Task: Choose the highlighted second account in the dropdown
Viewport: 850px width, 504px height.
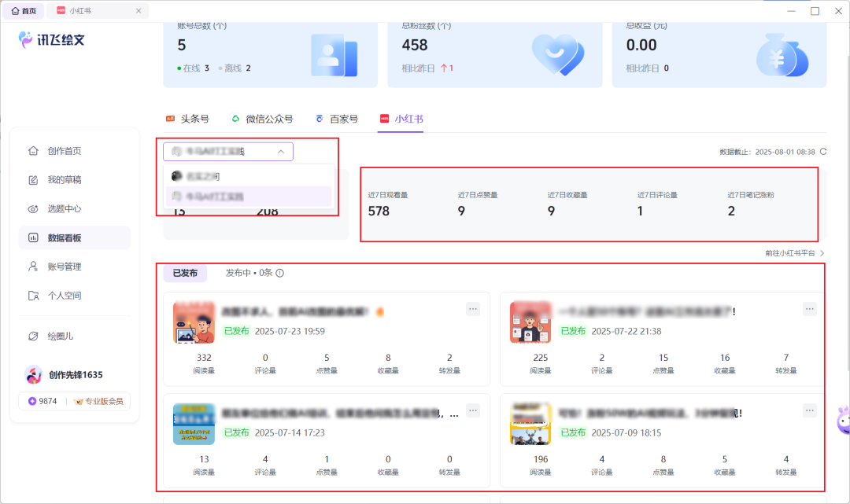Action: click(x=249, y=197)
